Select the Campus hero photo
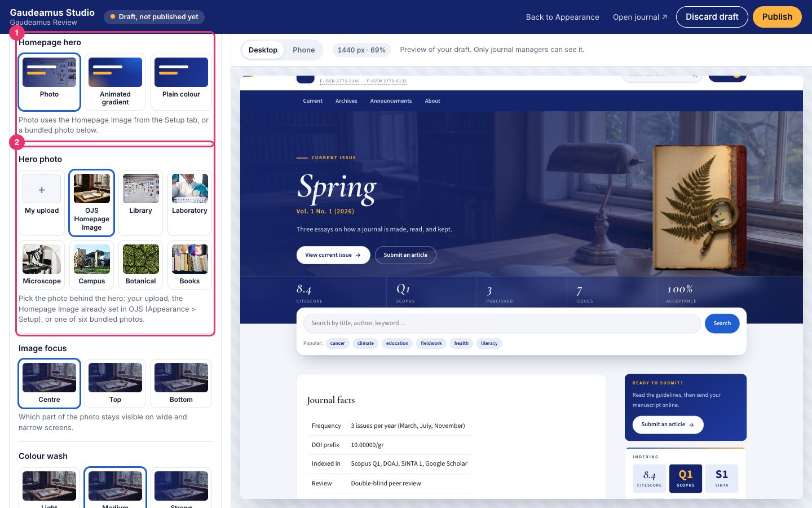812x508 pixels. pyautogui.click(x=91, y=265)
